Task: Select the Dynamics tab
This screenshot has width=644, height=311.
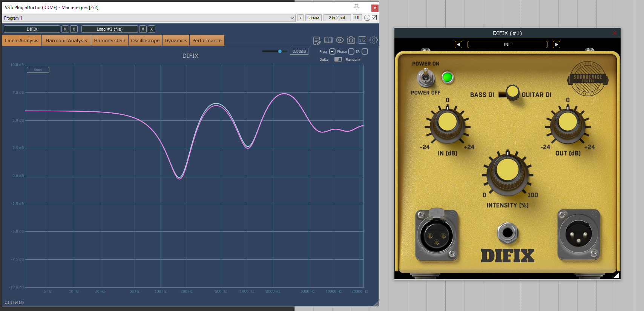Action: point(176,40)
